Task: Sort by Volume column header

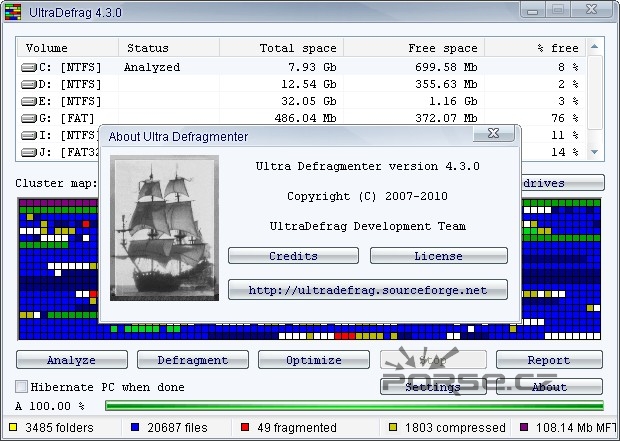Action: 67,48
